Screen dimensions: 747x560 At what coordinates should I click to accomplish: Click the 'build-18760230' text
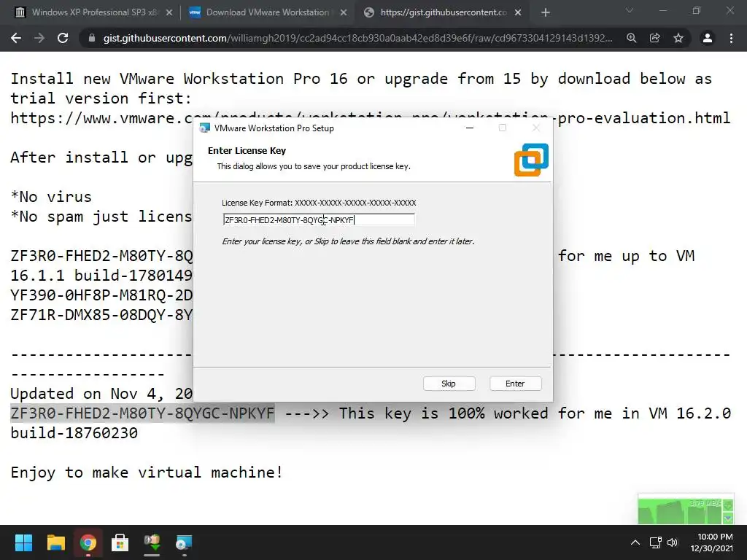pos(74,433)
